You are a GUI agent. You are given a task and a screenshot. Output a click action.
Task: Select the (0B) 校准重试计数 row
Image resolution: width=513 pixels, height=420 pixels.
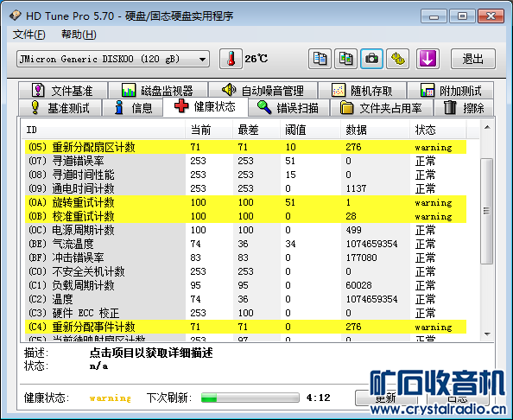tap(245, 216)
